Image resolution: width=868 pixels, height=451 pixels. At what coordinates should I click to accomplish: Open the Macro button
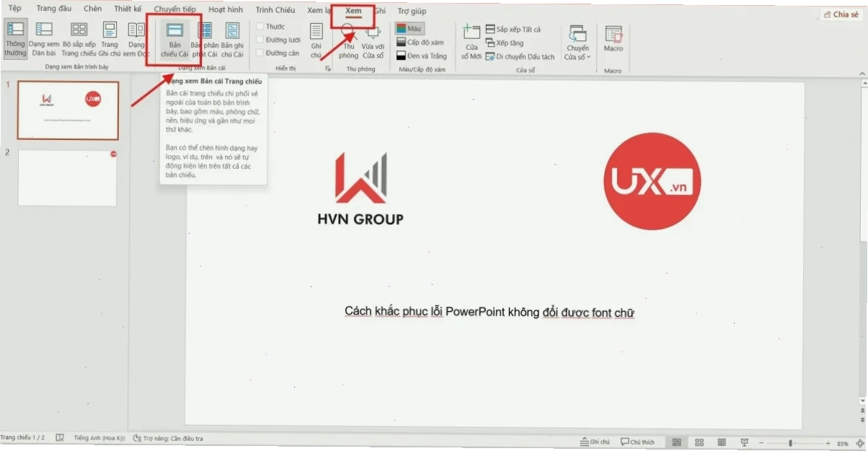point(614,39)
